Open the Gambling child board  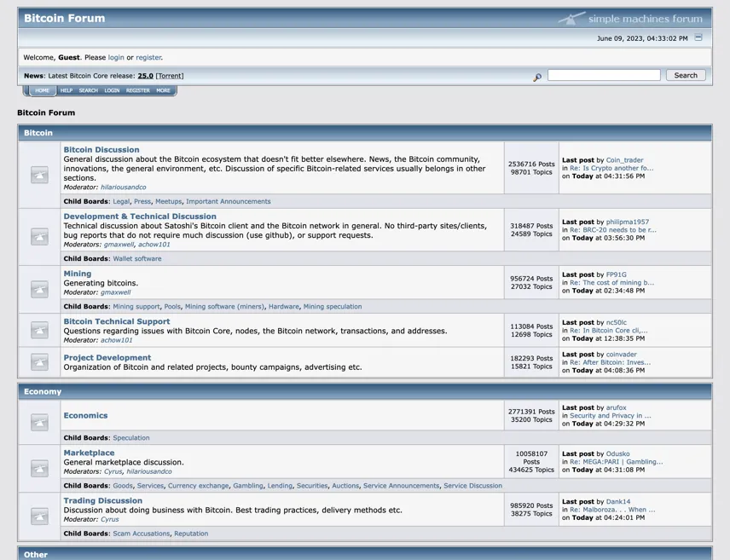pos(248,486)
